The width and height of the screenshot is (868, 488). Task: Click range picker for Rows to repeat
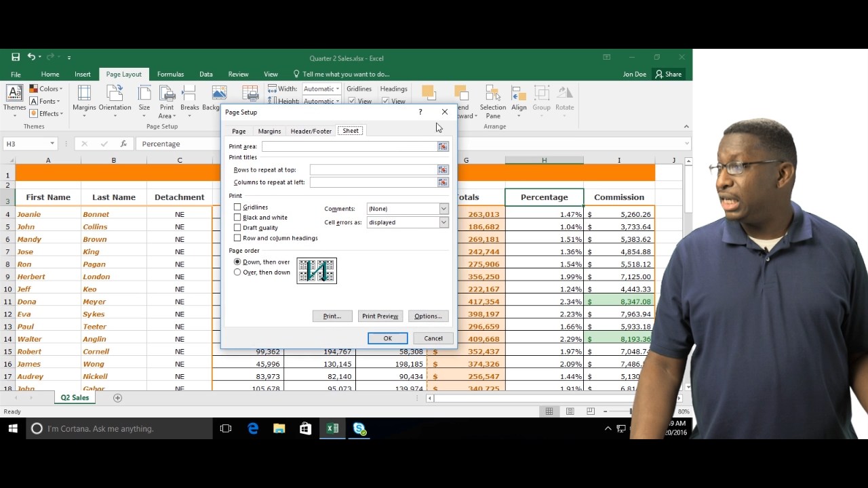443,169
